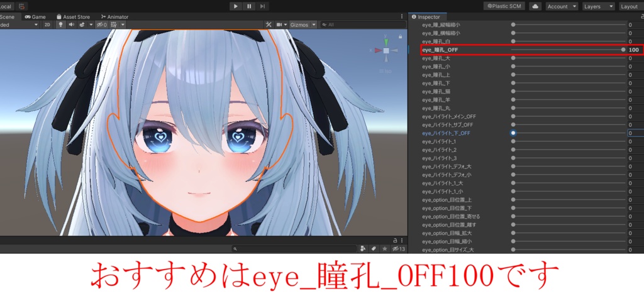The image size is (644, 296).
Task: Select the eye_ハイライト_デフォ_大 label
Action: [447, 167]
